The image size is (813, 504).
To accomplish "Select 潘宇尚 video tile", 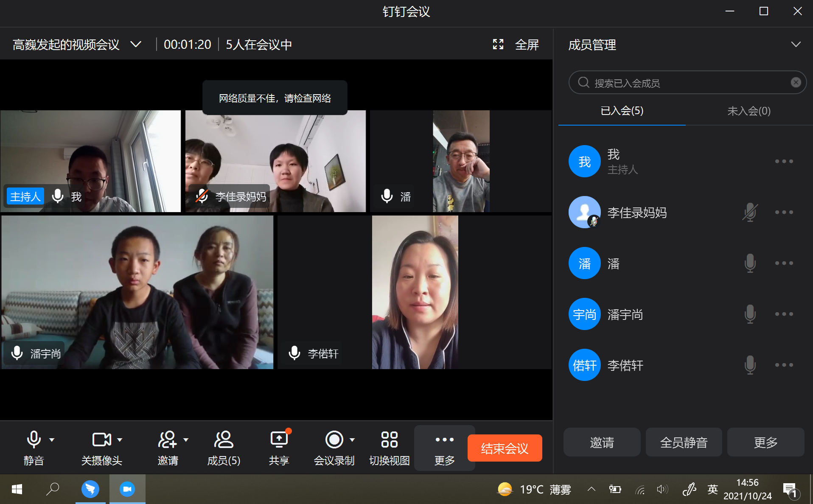I will click(137, 292).
